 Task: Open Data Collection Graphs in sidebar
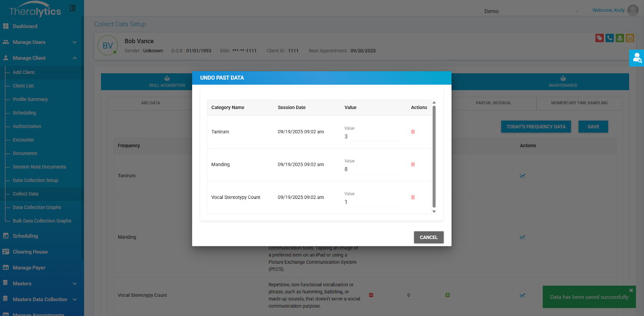[x=37, y=207]
